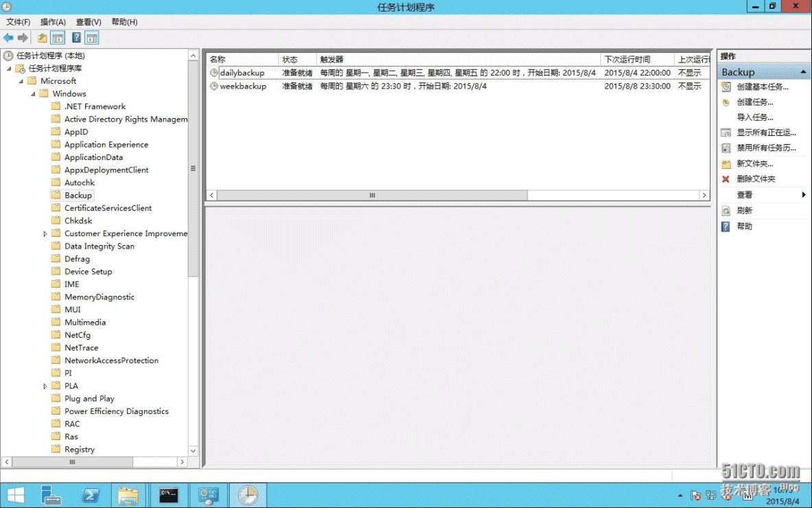The width and height of the screenshot is (812, 508).
Task: Click the forward arrow toolbar icon
Action: coord(23,38)
